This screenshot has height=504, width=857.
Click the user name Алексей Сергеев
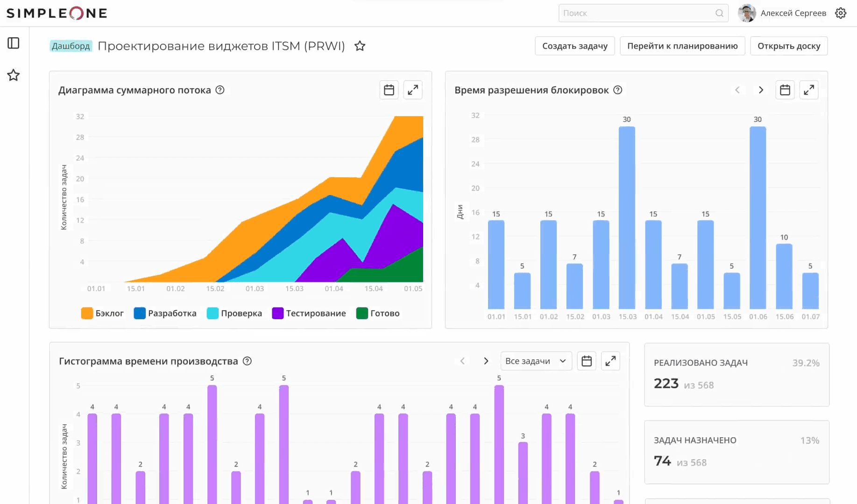793,13
